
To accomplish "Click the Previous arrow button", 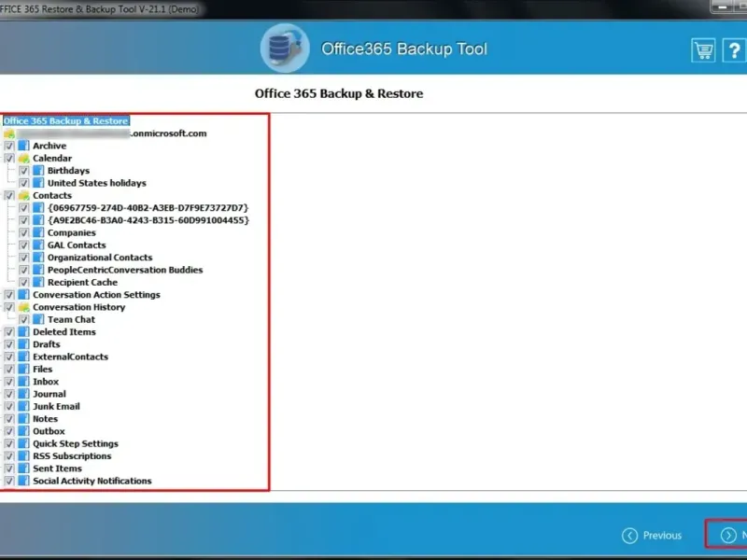I will click(x=652, y=535).
